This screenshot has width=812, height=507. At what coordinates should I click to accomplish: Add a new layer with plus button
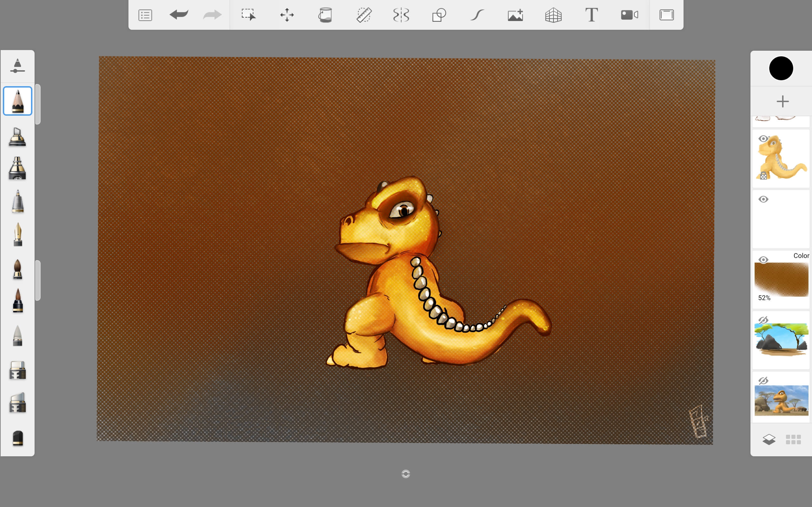(783, 101)
